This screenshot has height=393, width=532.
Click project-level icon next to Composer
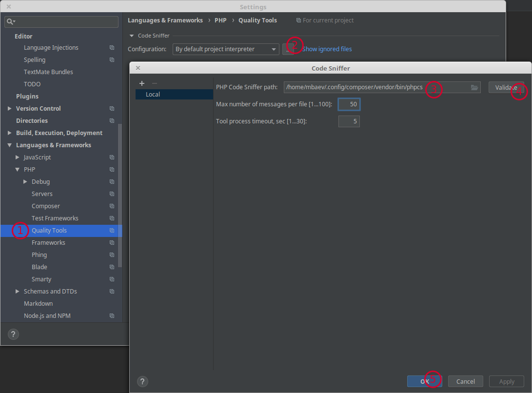[x=112, y=206]
